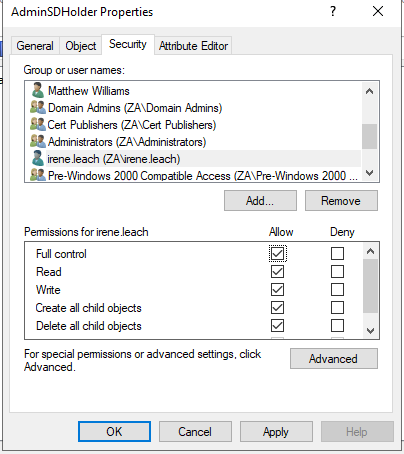Click the irene.leach user icon
404x454 pixels.
[x=38, y=158]
